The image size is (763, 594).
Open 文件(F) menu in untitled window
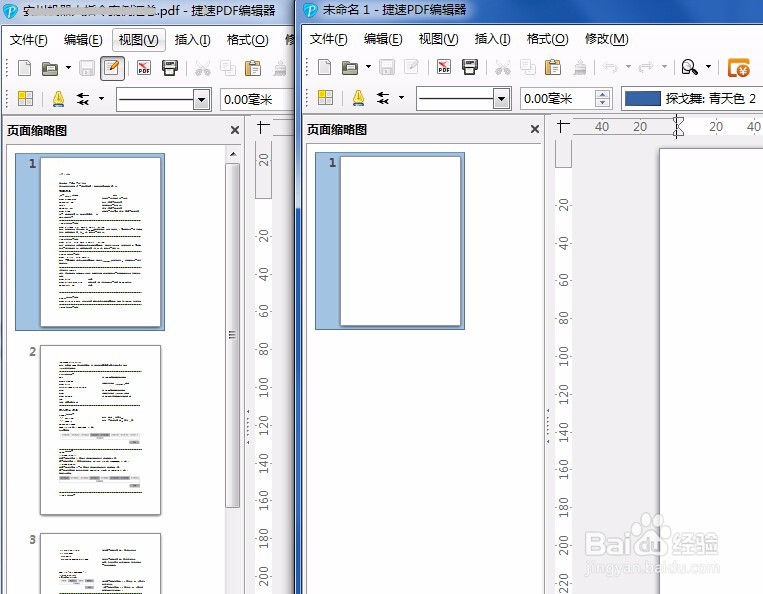(x=328, y=39)
